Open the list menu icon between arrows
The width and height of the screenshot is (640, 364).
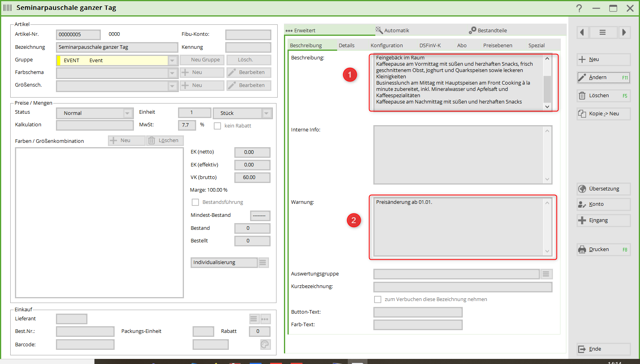[x=603, y=32]
